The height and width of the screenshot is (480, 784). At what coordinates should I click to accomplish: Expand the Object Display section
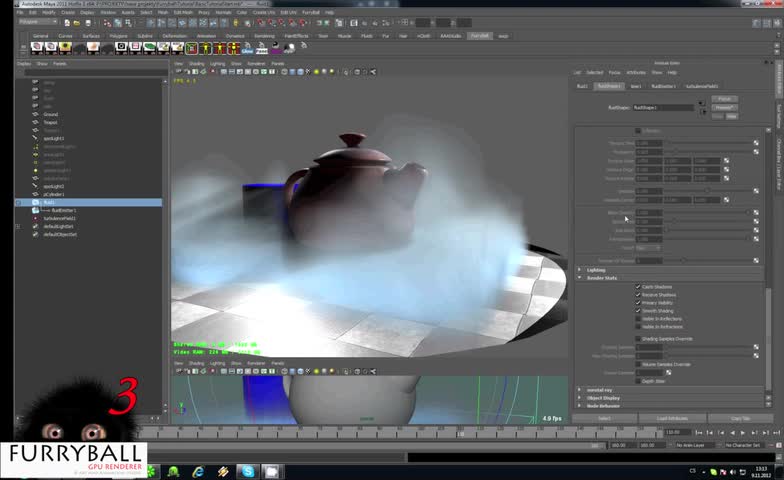pyautogui.click(x=580, y=397)
